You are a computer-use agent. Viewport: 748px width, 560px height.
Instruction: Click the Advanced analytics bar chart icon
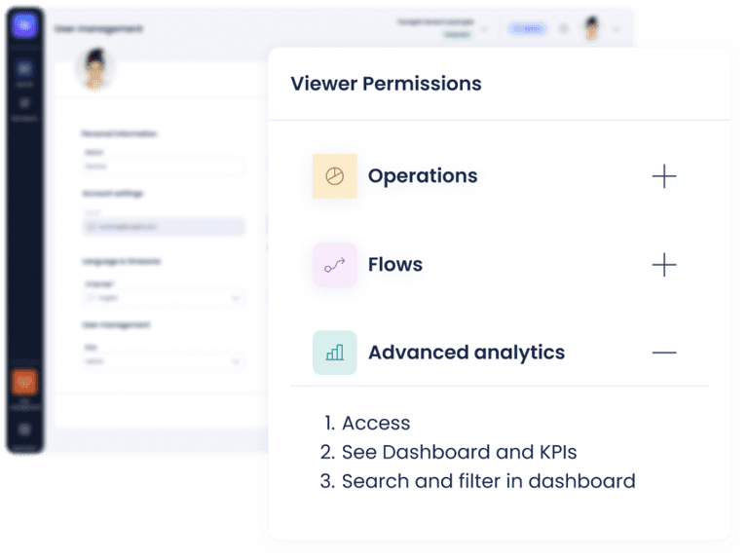click(x=334, y=353)
